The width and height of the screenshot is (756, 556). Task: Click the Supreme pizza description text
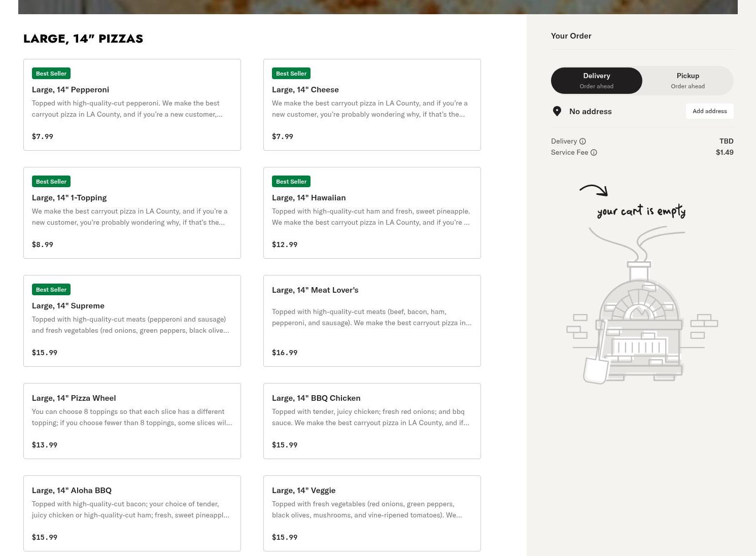pos(130,325)
